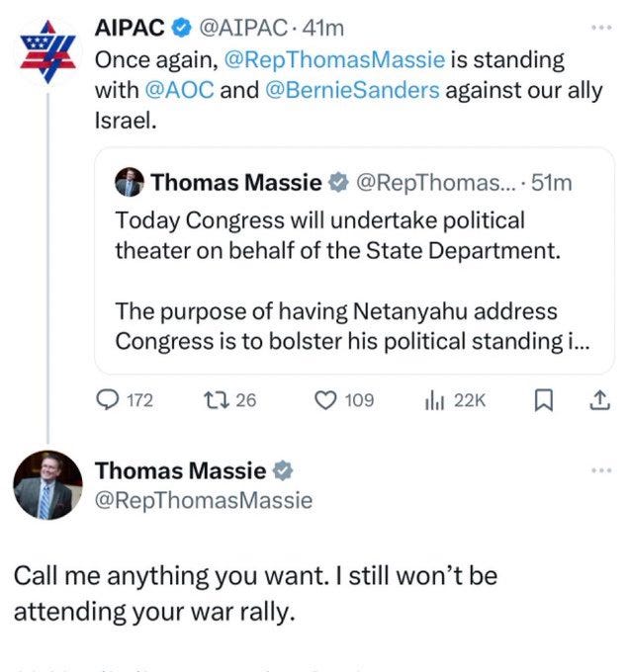The width and height of the screenshot is (628, 672).
Task: Open Thomas Massie name on reply
Action: (180, 470)
